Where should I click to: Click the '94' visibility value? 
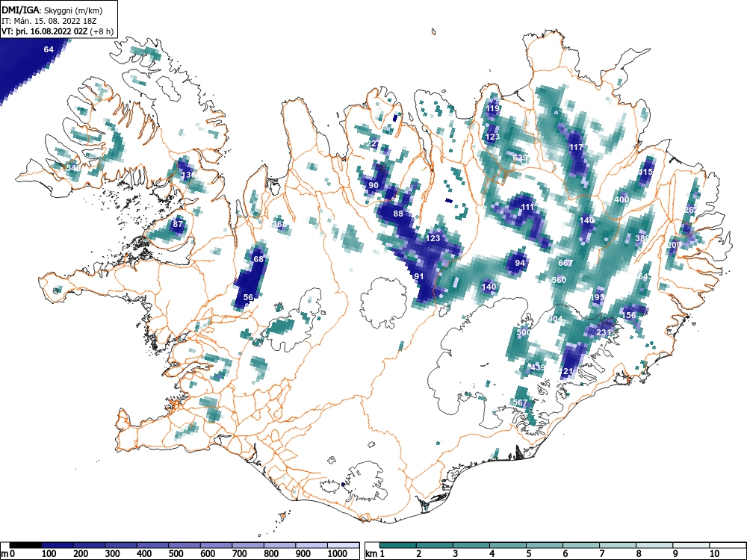[x=520, y=263]
